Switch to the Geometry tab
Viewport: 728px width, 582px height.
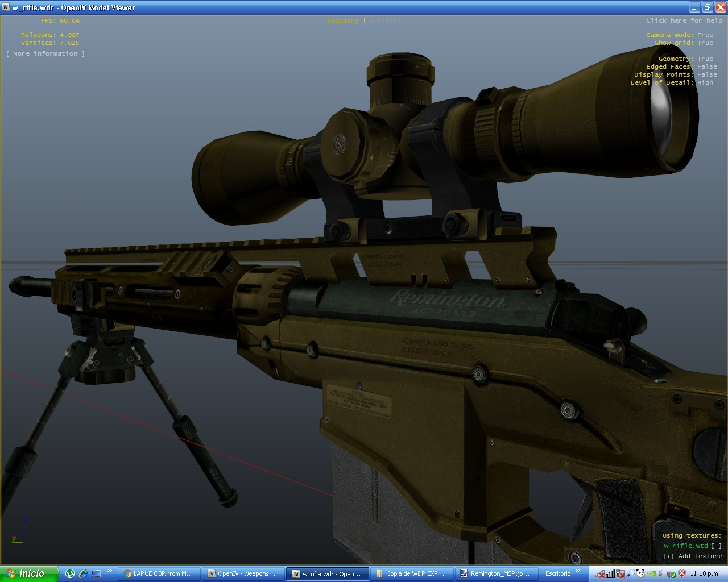pos(343,20)
